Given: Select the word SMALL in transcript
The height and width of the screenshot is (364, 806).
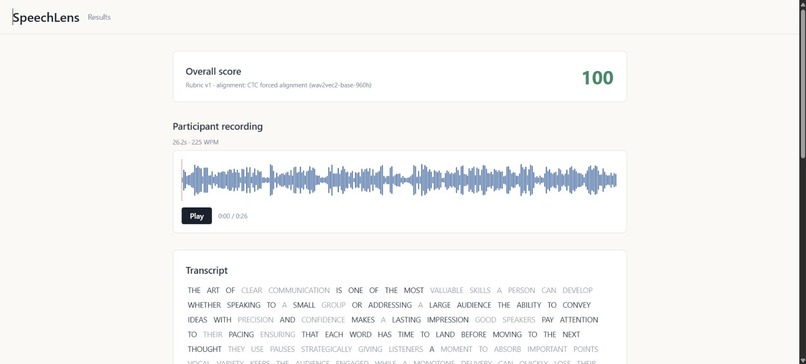Looking at the screenshot, I should coord(304,305).
